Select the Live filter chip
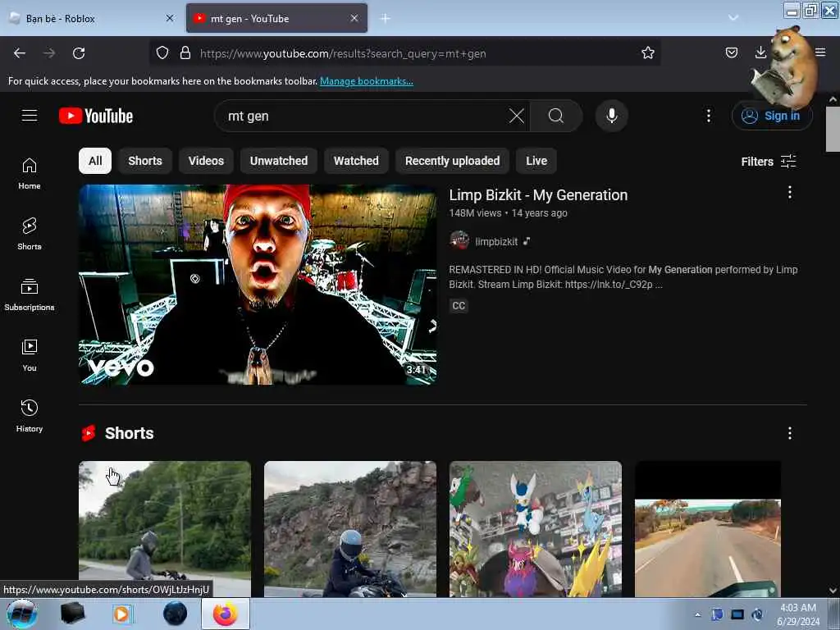Screen dimensions: 840x630 click(x=536, y=161)
